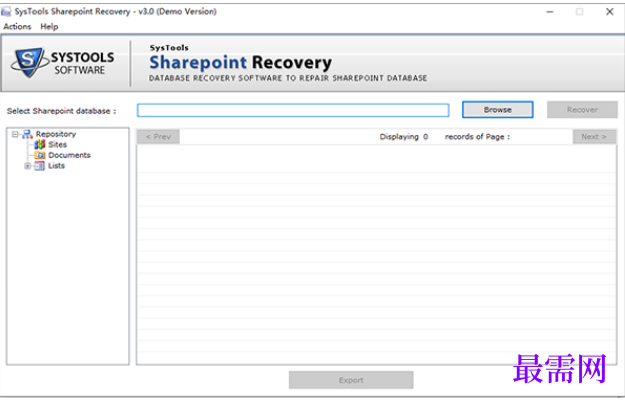Click the app icon in title bar
The height and width of the screenshot is (400, 625).
pos(6,12)
